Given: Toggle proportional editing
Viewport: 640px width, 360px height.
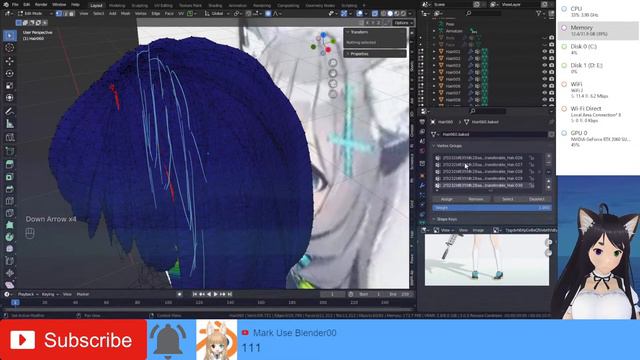Looking at the screenshot, I should tap(268, 13).
